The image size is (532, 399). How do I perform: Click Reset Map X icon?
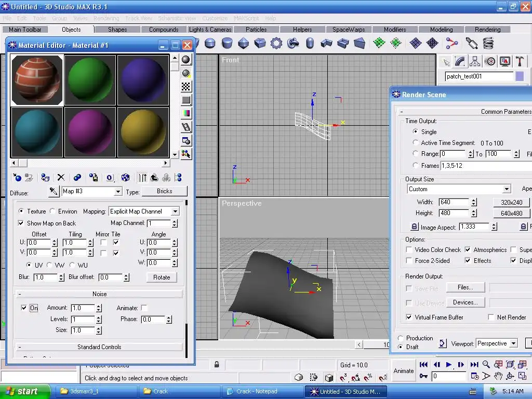click(61, 178)
